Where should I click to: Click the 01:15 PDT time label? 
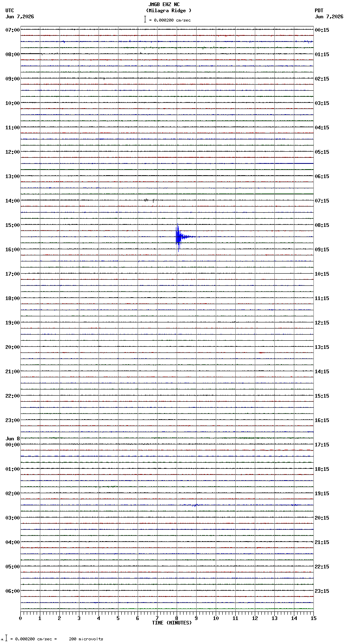[x=322, y=54]
